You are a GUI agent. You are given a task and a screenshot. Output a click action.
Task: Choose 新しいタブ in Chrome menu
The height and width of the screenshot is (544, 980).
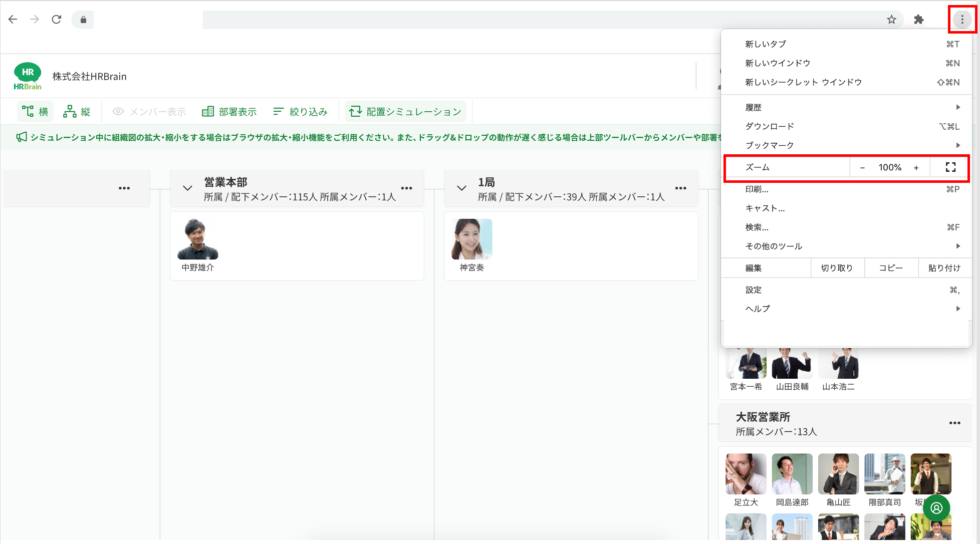[x=846, y=44]
